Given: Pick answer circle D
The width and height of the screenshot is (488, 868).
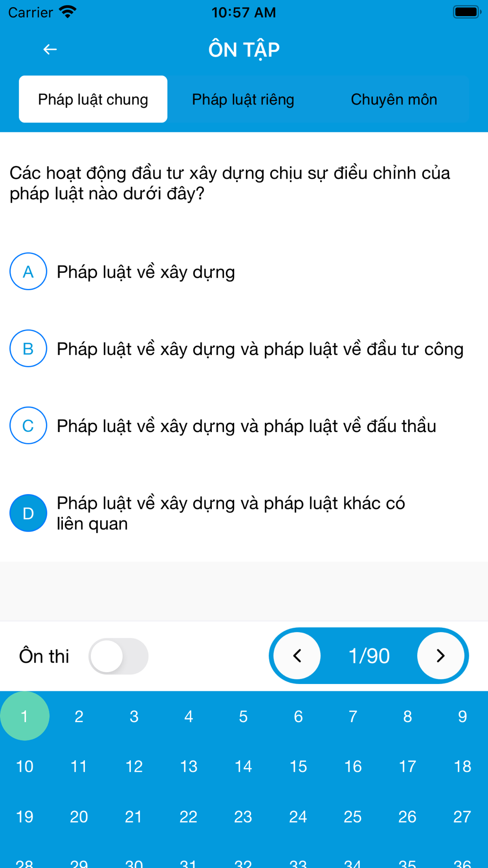Looking at the screenshot, I should point(28,513).
